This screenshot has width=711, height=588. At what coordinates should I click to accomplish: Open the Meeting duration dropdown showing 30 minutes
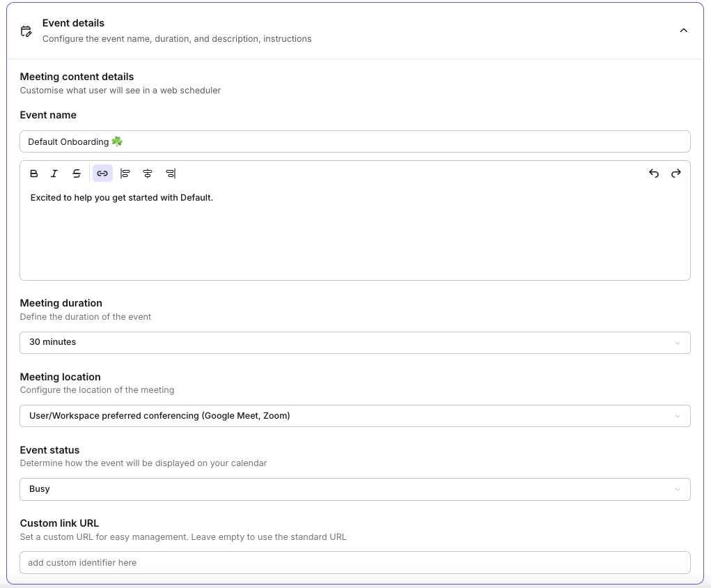tap(355, 343)
